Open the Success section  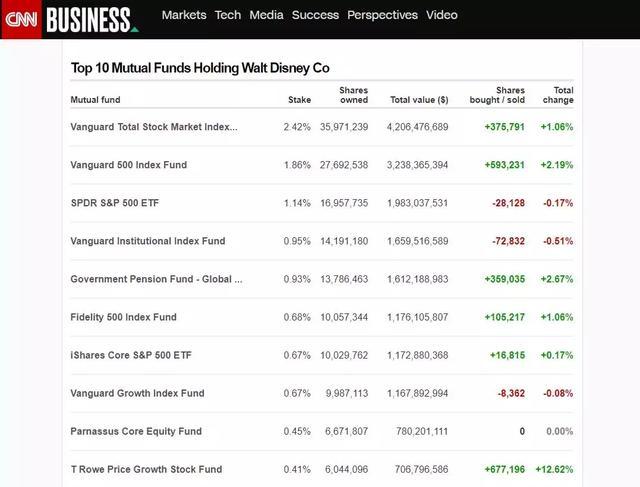click(315, 15)
